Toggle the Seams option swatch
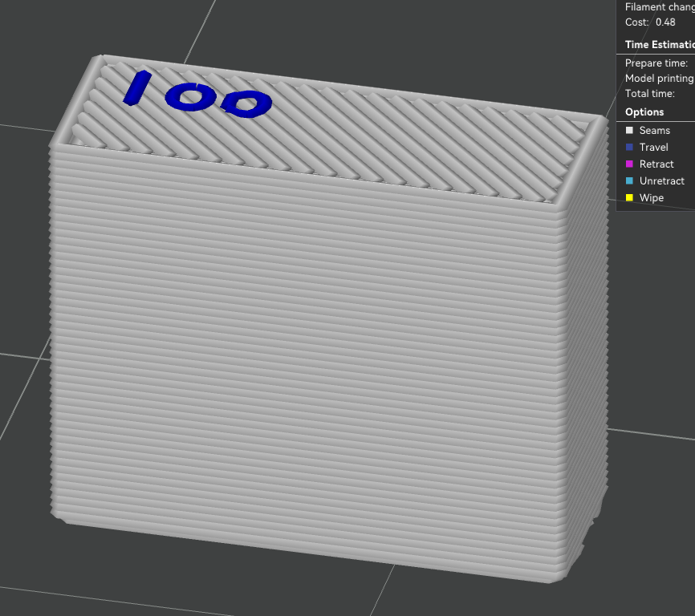This screenshot has height=616, width=695. pyautogui.click(x=629, y=130)
